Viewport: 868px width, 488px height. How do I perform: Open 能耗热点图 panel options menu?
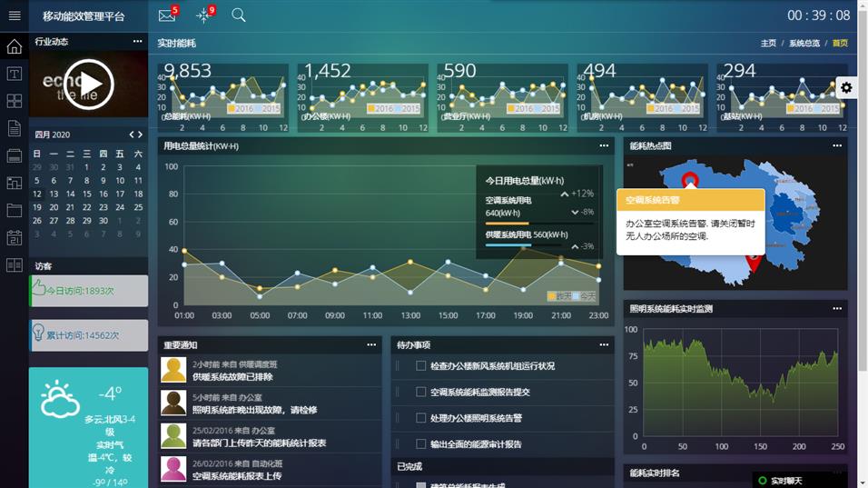coord(837,145)
